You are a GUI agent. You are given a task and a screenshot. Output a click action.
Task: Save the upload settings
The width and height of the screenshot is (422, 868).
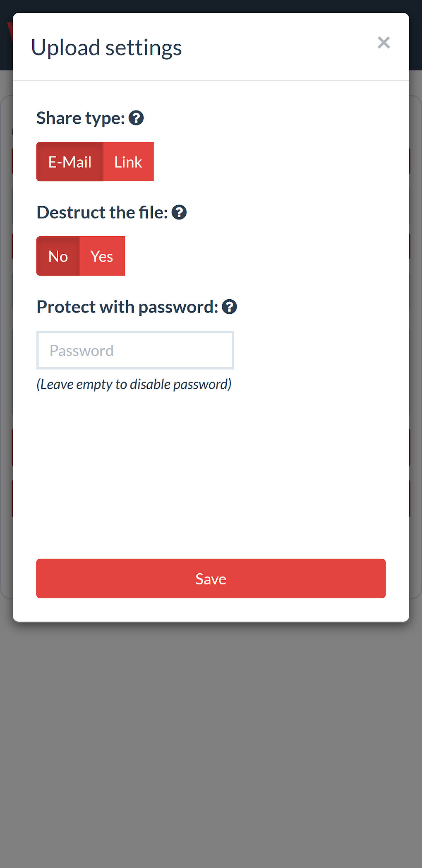(x=211, y=578)
